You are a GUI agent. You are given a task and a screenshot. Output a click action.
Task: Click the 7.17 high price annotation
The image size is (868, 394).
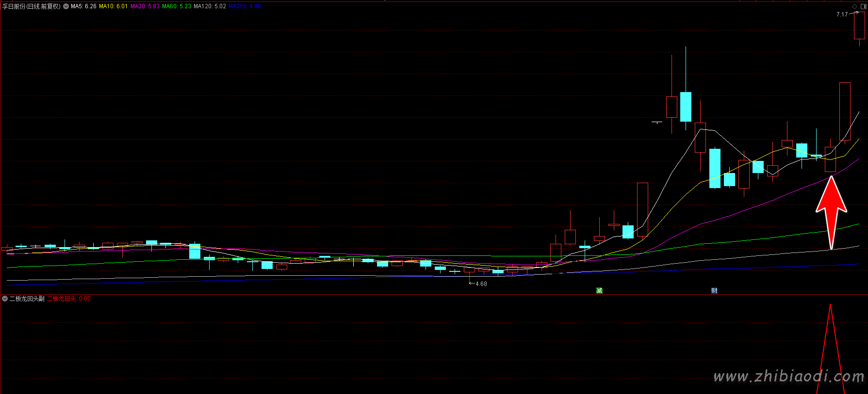(x=842, y=15)
